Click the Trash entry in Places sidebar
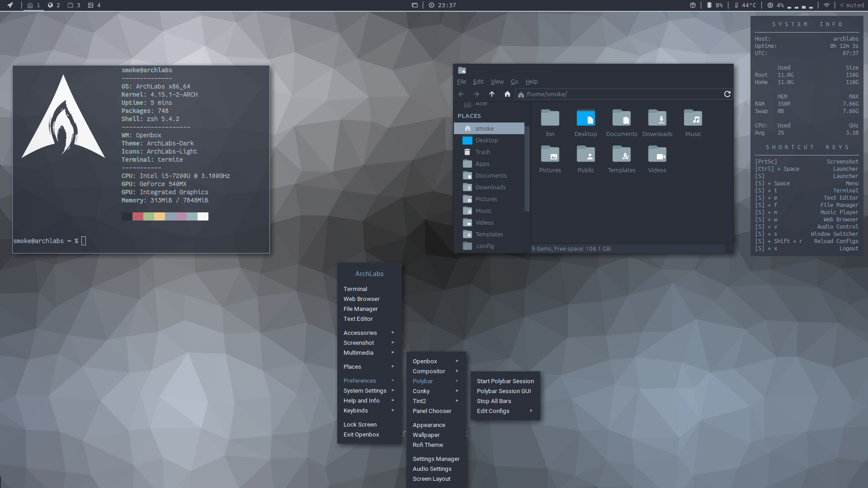The height and width of the screenshot is (488, 868). click(x=482, y=152)
